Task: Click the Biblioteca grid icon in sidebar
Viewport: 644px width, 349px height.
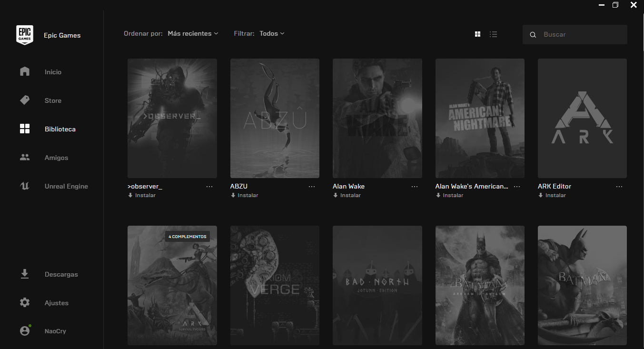Action: point(25,129)
